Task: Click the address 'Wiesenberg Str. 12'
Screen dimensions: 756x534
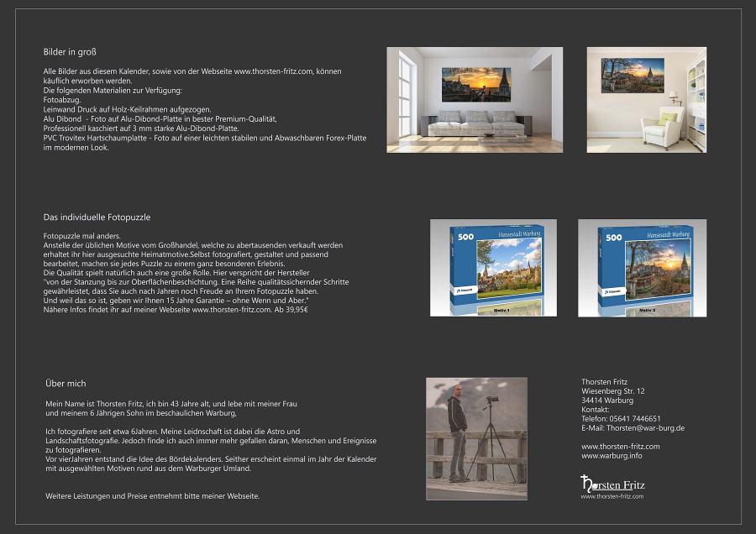Action: tap(613, 391)
